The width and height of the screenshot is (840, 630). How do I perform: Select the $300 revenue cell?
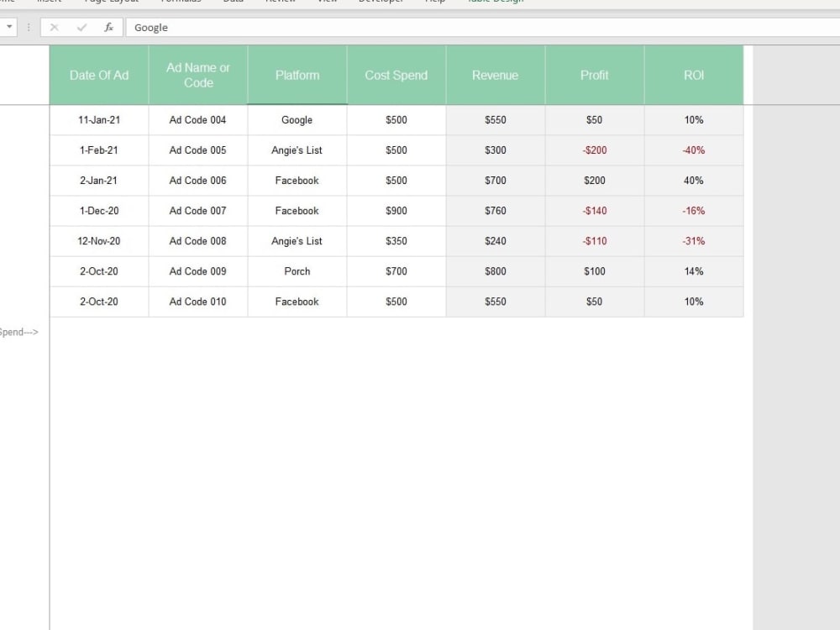tap(496, 150)
